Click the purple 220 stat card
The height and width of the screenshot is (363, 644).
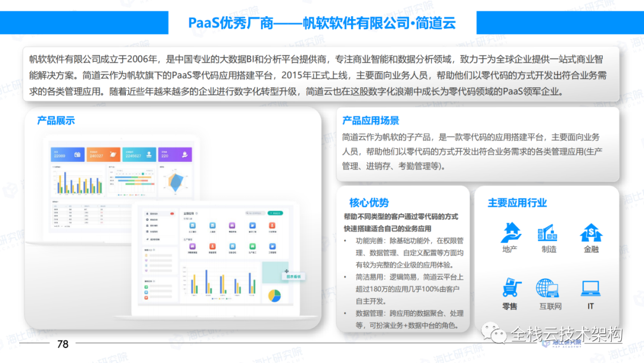(175, 155)
